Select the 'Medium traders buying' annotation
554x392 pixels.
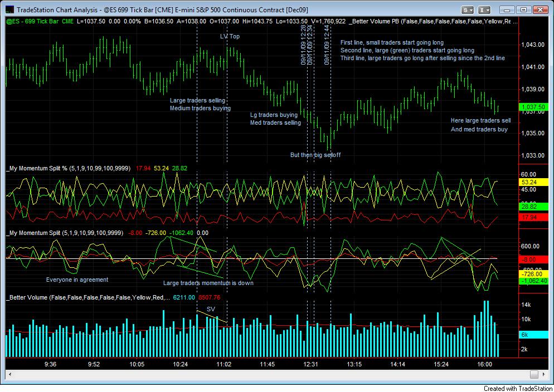(200, 109)
